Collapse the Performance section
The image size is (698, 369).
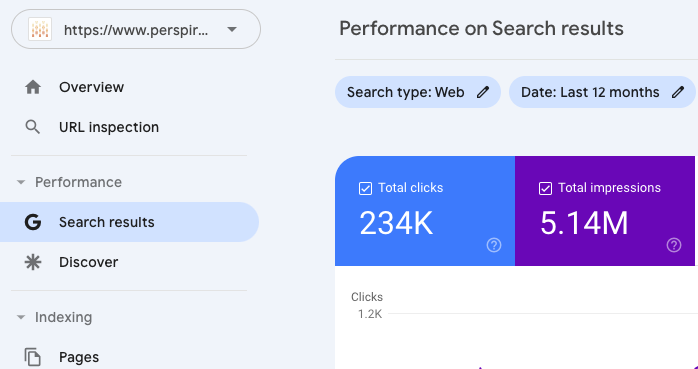(20, 182)
